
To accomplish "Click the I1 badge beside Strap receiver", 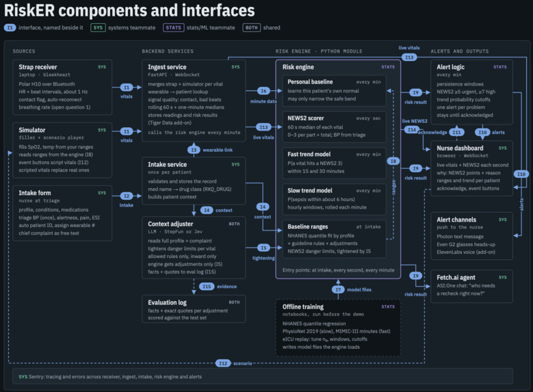I will (x=127, y=88).
